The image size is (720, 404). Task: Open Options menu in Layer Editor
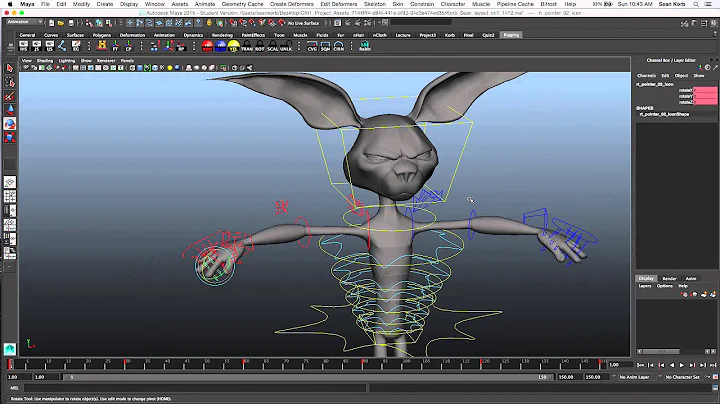(664, 286)
